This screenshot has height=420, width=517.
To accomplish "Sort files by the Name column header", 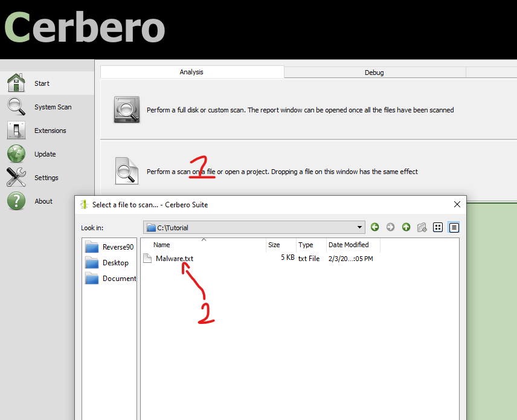I will (x=162, y=245).
